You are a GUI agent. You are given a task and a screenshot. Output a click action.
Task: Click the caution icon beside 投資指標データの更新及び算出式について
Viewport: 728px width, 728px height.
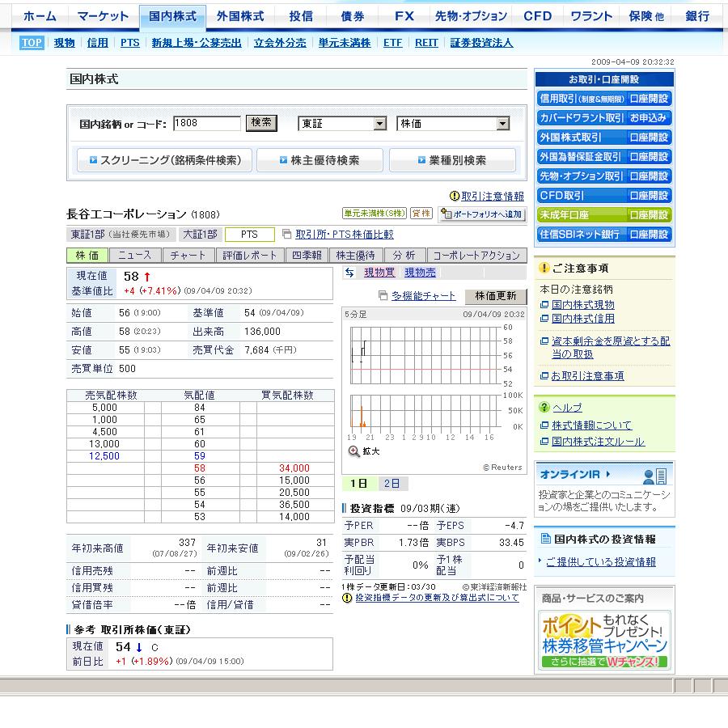pyautogui.click(x=347, y=598)
